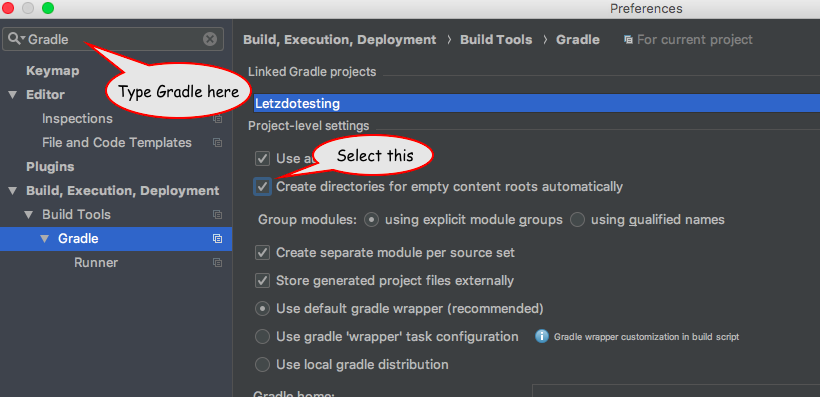Select Letzdotesting linked Gradle project
Viewport: 820px width, 397px height.
[x=537, y=103]
